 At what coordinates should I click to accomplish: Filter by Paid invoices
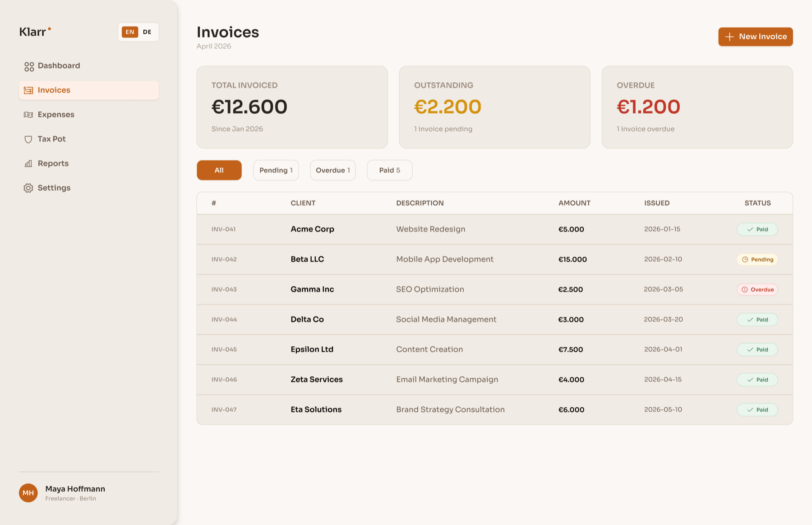pos(390,170)
